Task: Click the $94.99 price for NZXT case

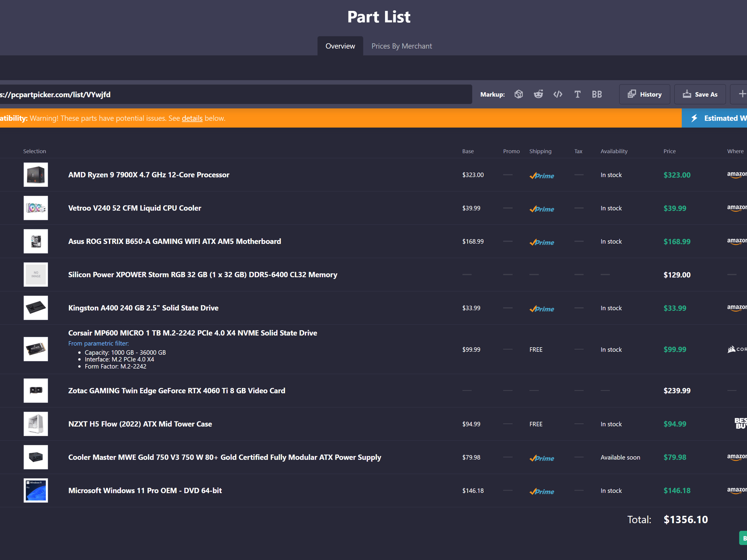Action: click(x=675, y=424)
